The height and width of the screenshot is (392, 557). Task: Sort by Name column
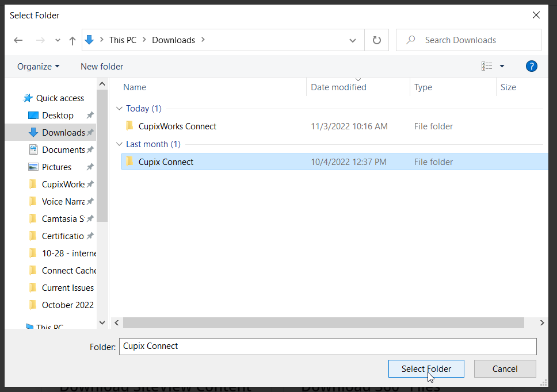[x=134, y=87]
